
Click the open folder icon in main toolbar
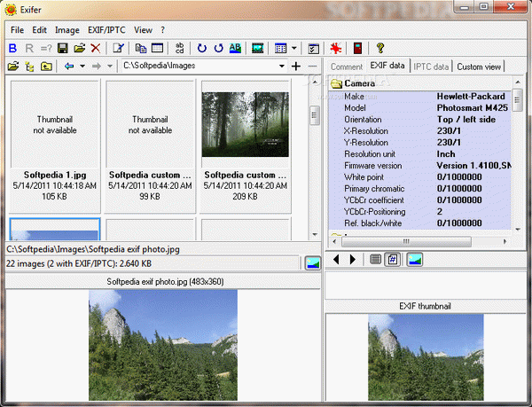pyautogui.click(x=79, y=49)
